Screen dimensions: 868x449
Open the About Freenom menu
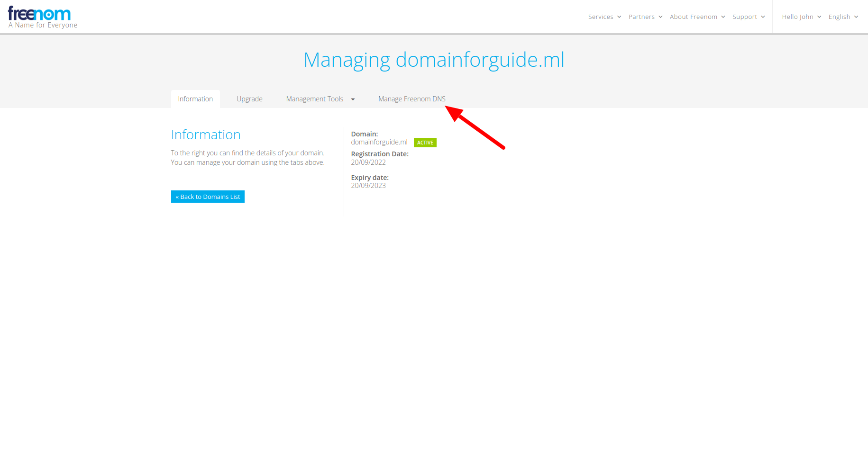697,17
